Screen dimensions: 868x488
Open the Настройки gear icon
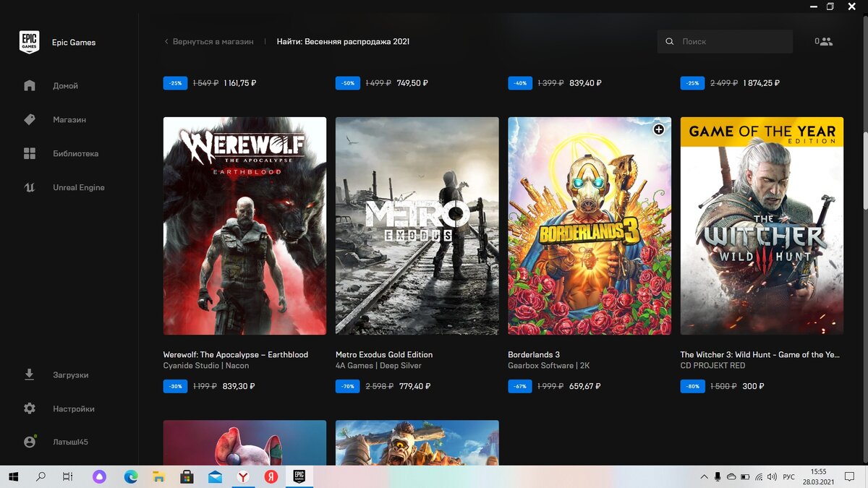tap(30, 408)
